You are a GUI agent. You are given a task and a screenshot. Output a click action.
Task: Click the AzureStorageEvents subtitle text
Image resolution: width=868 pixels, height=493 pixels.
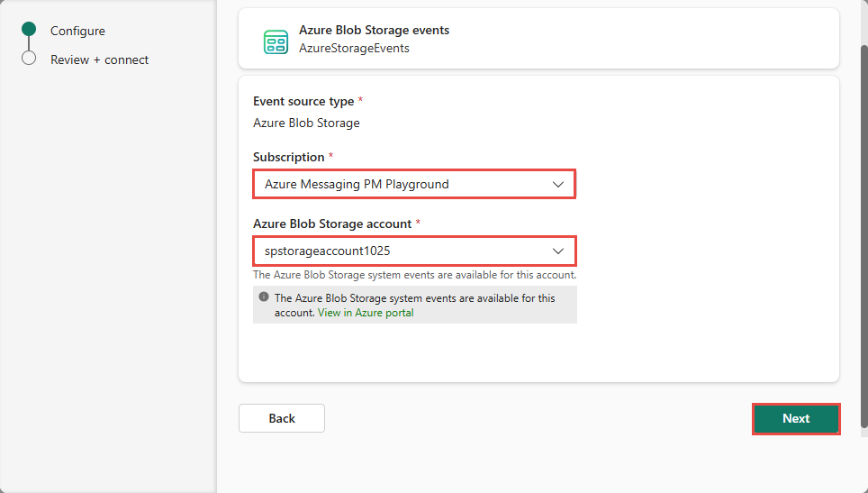pos(354,48)
